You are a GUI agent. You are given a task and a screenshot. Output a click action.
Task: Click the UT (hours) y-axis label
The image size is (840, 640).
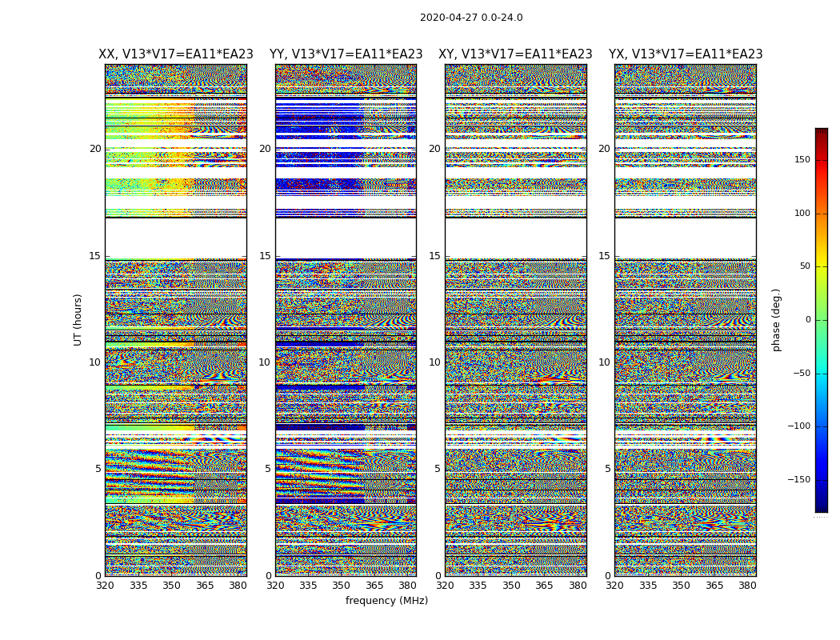78,320
